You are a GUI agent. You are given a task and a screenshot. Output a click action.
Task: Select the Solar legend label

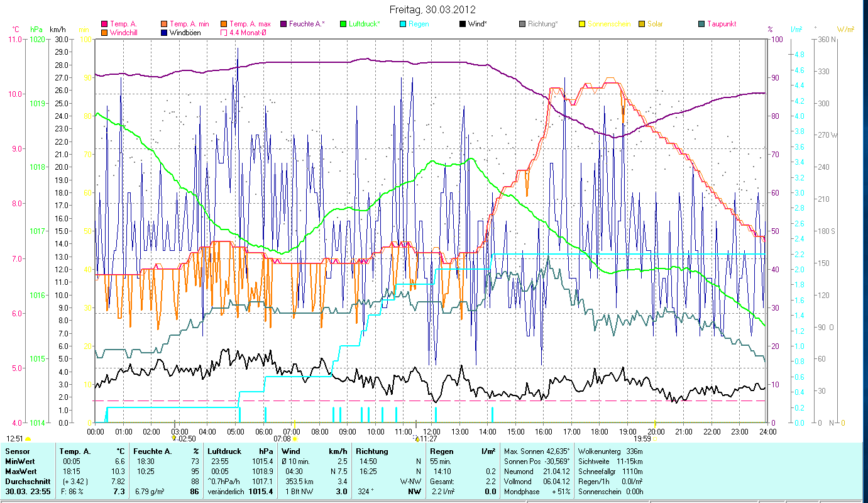(x=655, y=25)
